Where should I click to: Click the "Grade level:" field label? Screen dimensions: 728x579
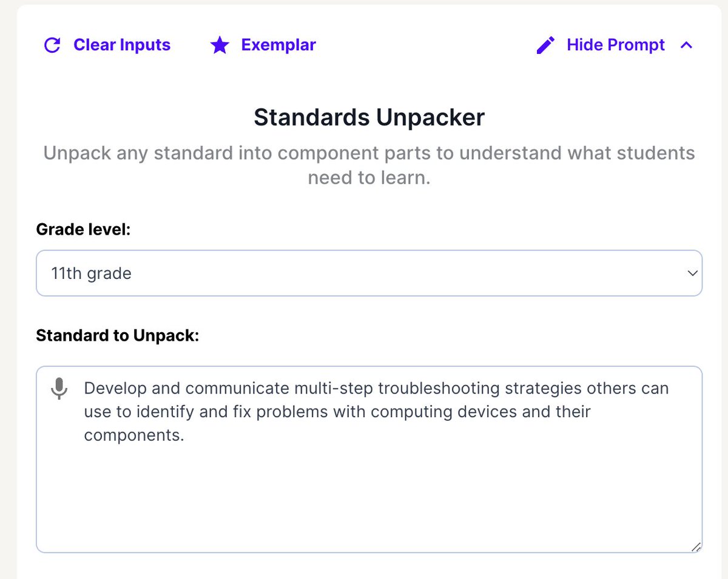83,230
